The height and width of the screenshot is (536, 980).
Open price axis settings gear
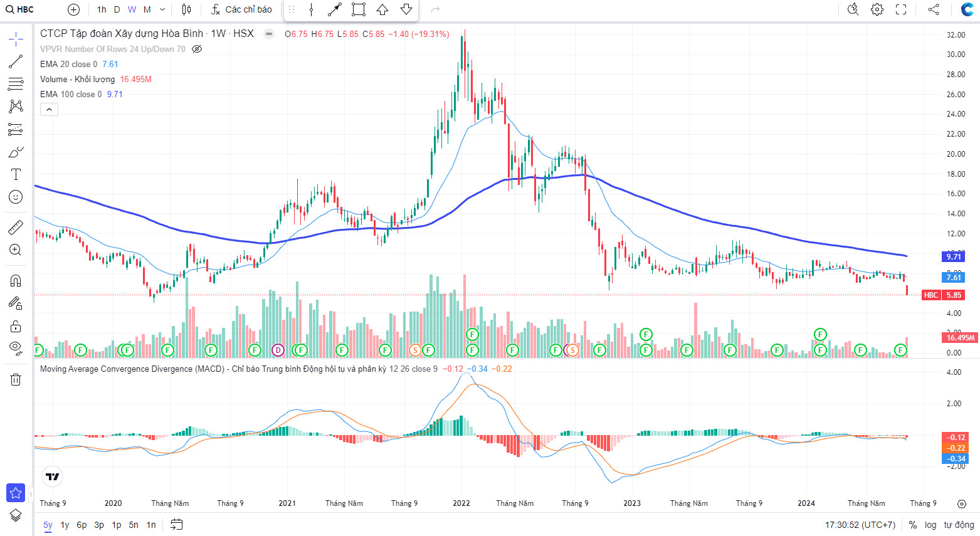tap(962, 504)
